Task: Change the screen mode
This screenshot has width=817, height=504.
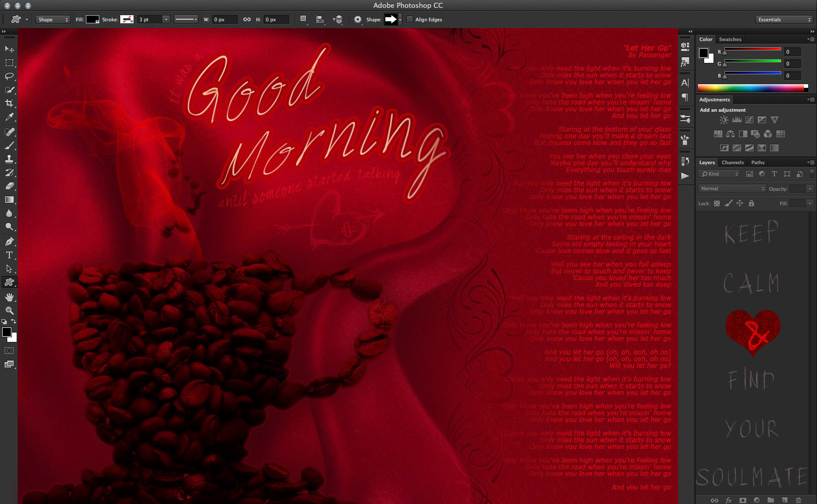Action: 9,364
